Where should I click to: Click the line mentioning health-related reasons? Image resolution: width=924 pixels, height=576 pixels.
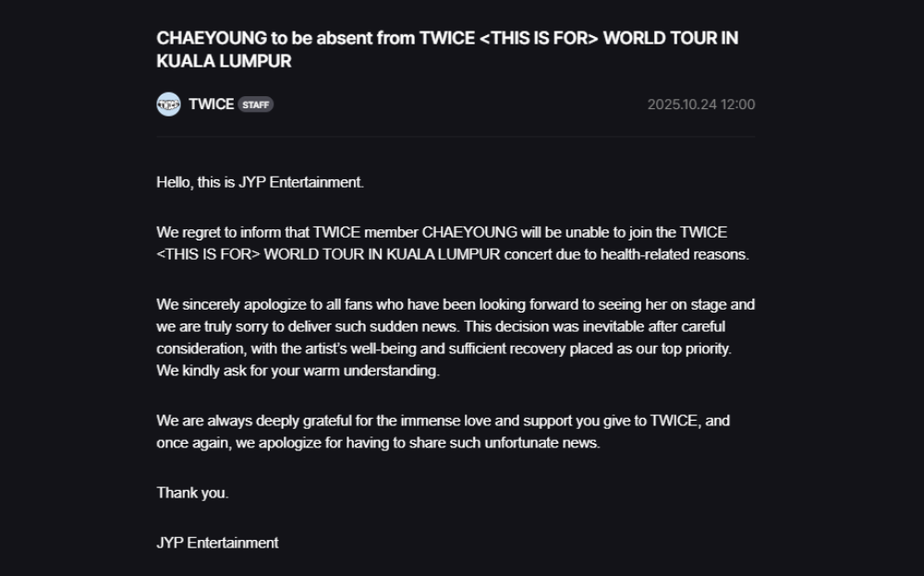(x=453, y=254)
